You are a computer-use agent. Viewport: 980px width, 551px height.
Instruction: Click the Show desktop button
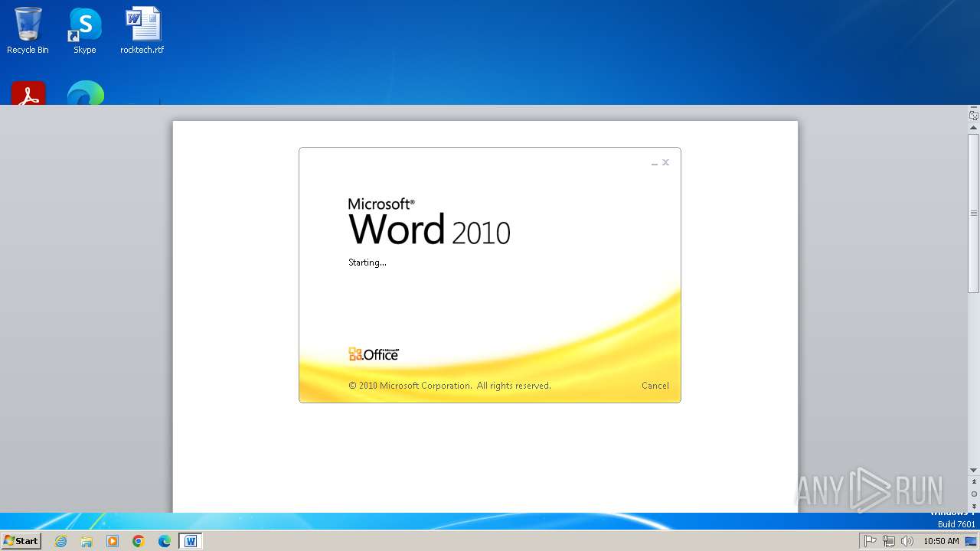972,541
